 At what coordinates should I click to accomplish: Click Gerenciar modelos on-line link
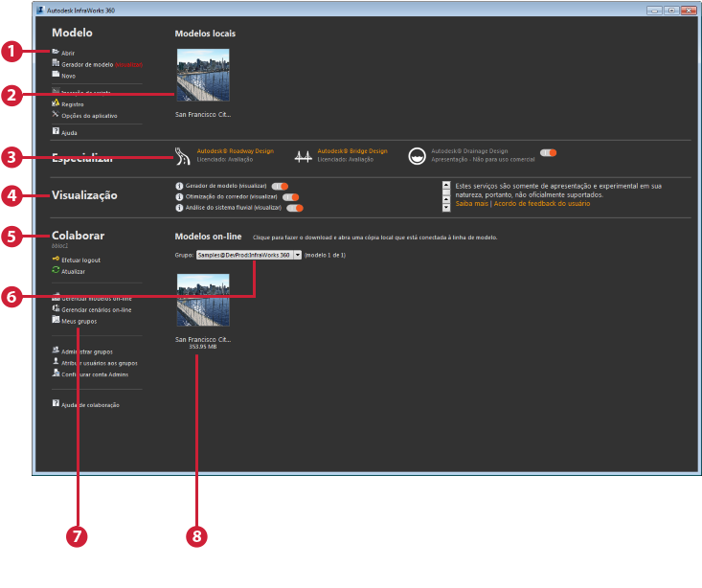point(97,298)
